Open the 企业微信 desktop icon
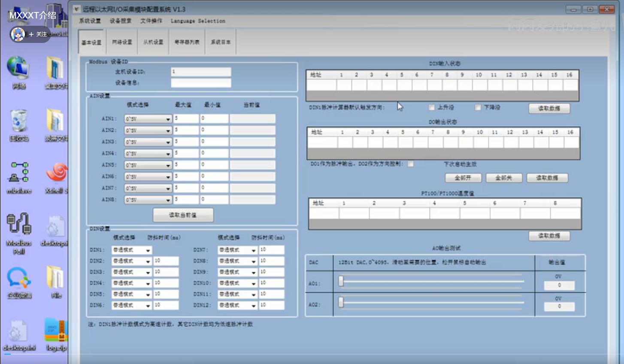624x364 pixels. tap(19, 278)
